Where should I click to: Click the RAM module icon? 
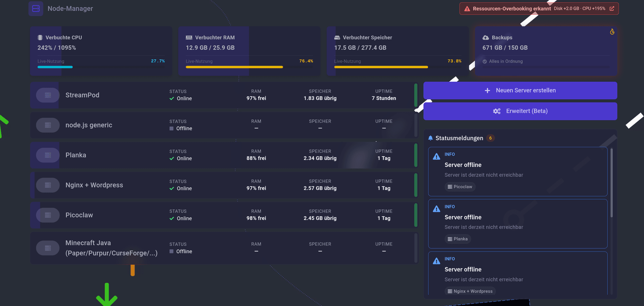tap(189, 38)
